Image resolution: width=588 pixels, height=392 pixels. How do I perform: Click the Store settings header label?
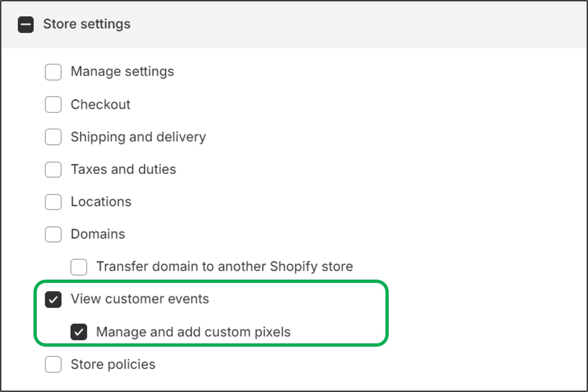87,24
